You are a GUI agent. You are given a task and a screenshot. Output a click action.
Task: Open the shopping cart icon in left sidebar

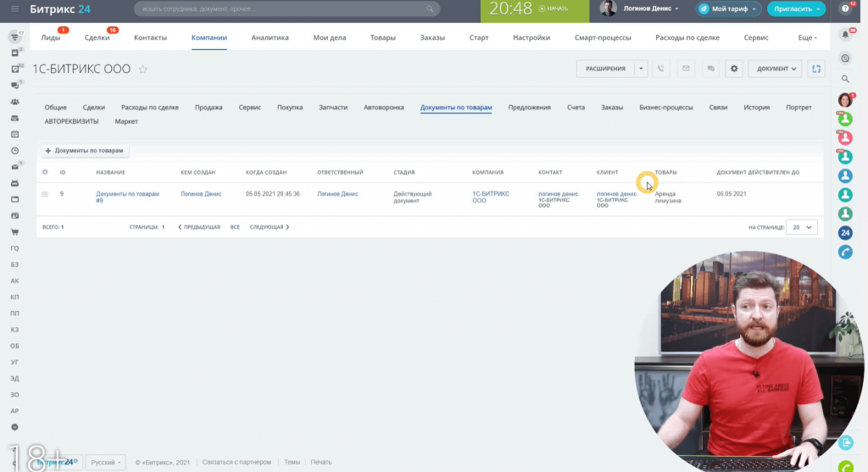pos(15,232)
